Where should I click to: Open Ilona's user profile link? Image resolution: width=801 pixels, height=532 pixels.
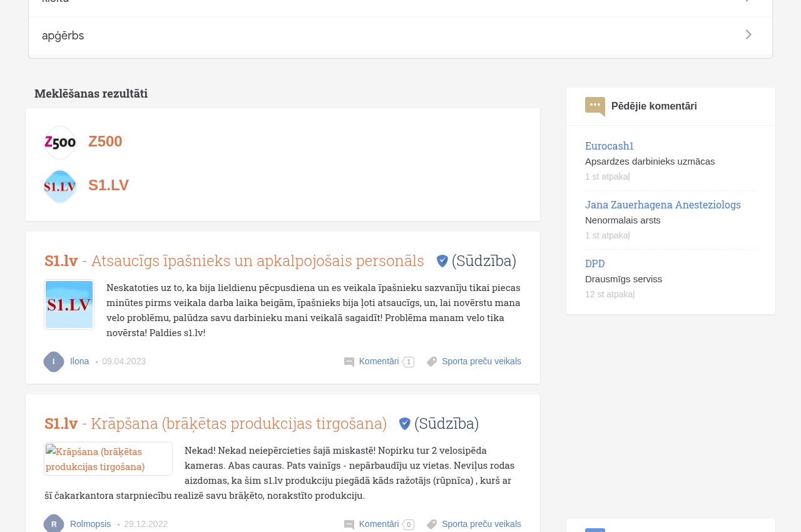[x=79, y=361]
